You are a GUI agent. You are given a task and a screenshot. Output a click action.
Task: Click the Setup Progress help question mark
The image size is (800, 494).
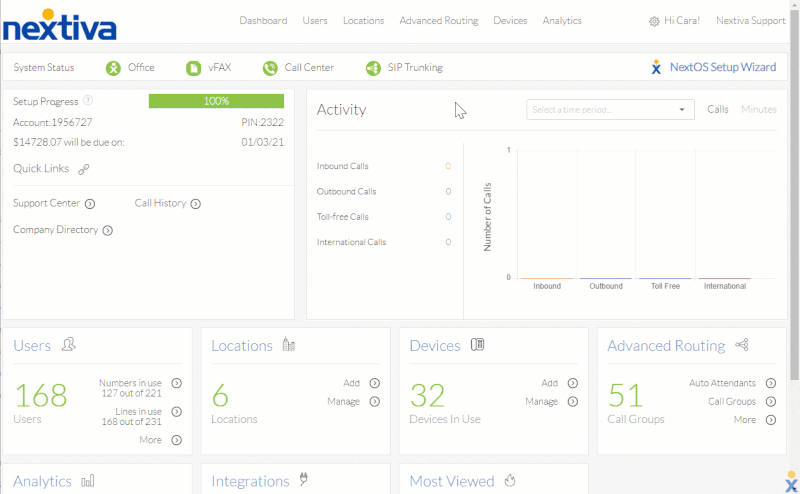coord(88,100)
